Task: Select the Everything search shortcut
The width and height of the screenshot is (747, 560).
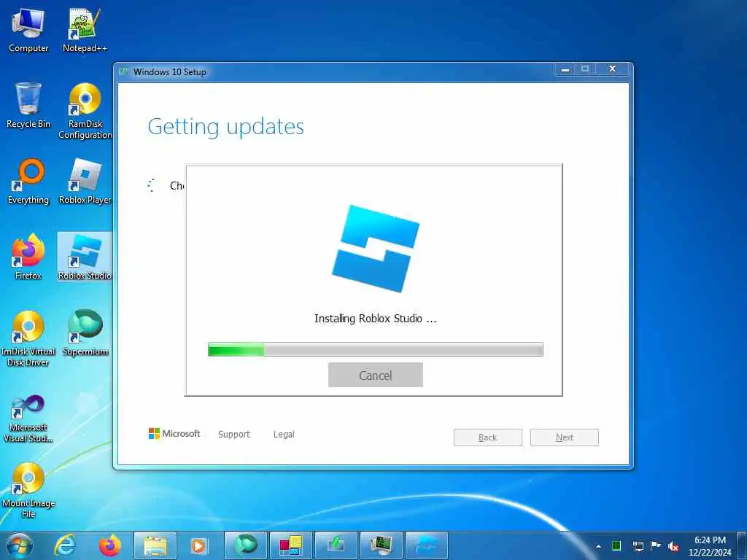Action: [x=28, y=182]
